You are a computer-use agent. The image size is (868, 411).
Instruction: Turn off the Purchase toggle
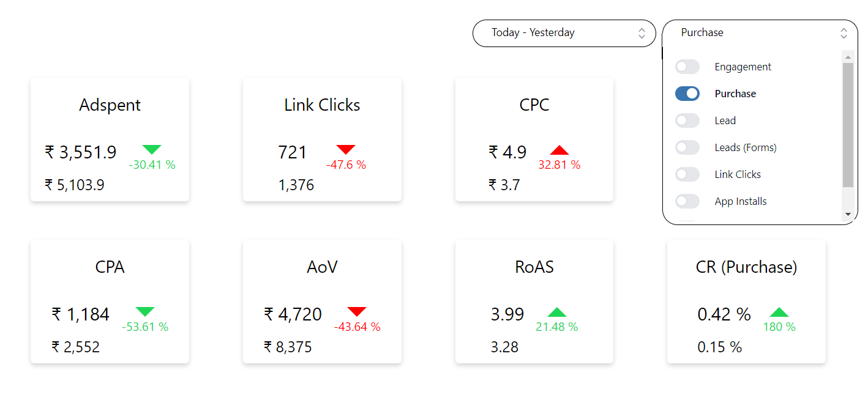(x=687, y=94)
